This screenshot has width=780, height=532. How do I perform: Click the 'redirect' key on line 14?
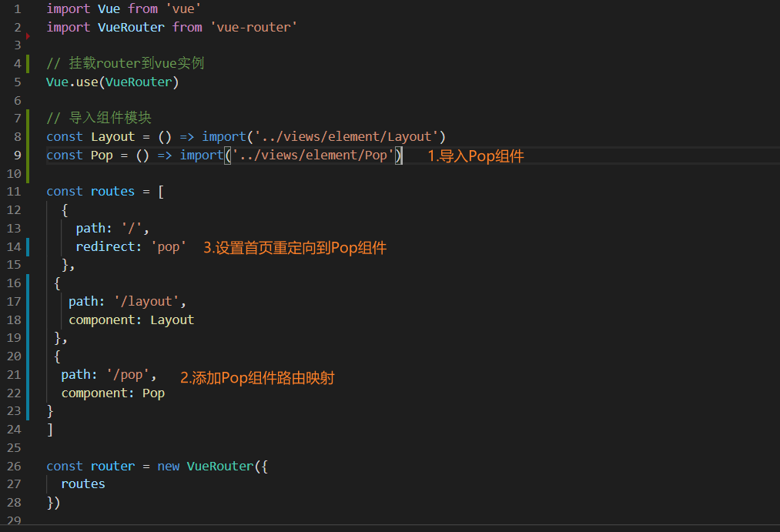[x=105, y=246]
